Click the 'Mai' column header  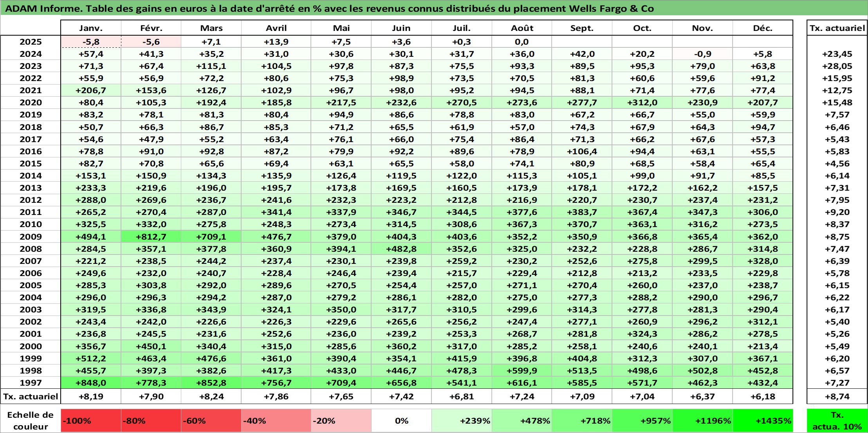point(341,28)
